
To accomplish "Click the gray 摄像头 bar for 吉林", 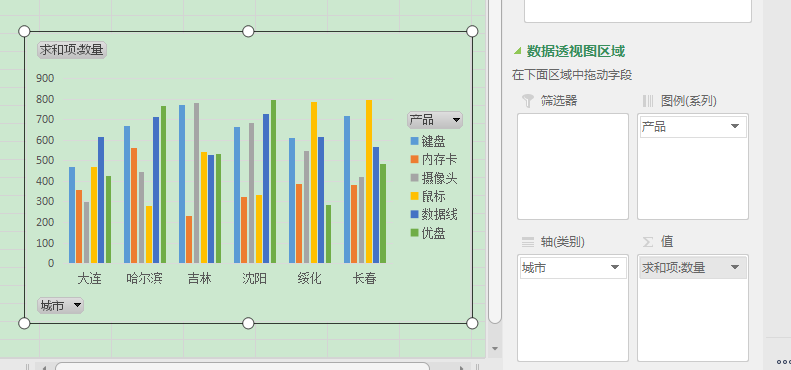I will [197, 183].
